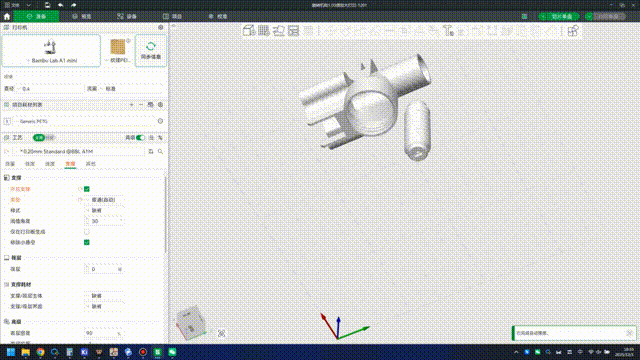Open the build plate type dropdown
The width and height of the screenshot is (640, 360).
pos(119,60)
